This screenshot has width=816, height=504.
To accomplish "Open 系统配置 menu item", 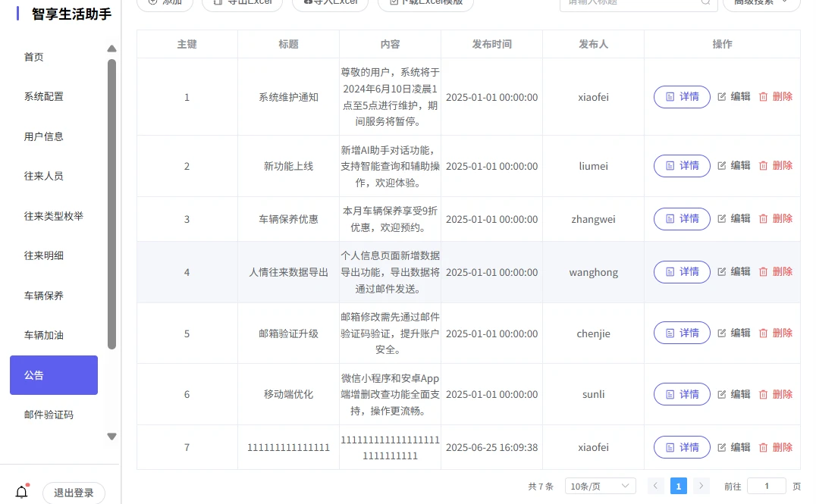I will click(x=44, y=96).
